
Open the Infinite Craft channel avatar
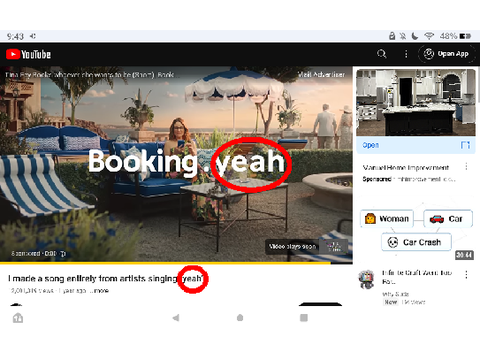[x=367, y=279]
